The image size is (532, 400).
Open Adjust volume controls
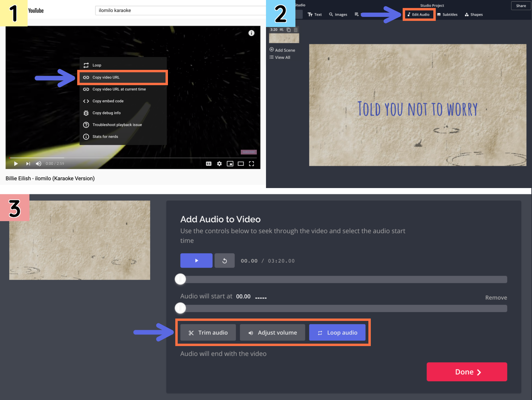(x=272, y=333)
